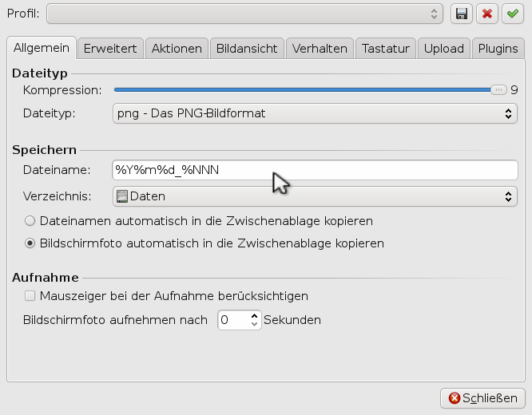Click the save profile floppy disk icon

click(461, 14)
